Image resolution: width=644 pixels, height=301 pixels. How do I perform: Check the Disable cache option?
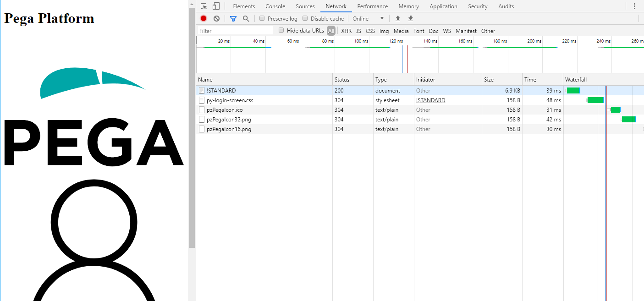tap(305, 18)
